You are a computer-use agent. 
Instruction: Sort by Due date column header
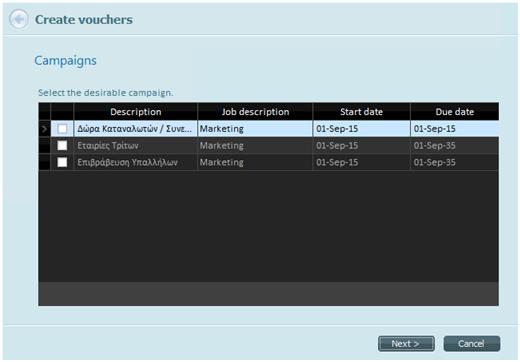pos(455,112)
